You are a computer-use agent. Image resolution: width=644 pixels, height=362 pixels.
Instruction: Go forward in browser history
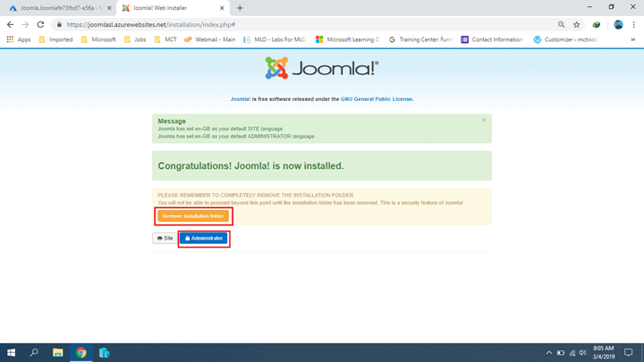click(25, 25)
